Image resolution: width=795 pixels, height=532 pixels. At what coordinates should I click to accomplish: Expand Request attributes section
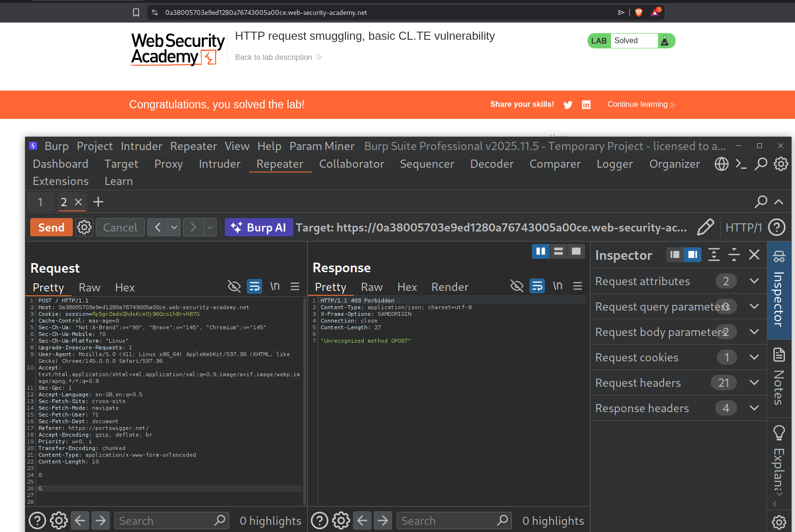point(754,281)
